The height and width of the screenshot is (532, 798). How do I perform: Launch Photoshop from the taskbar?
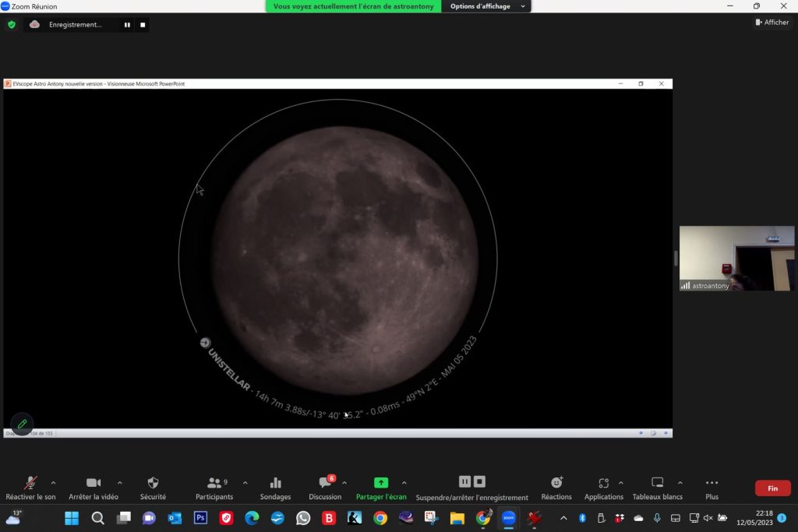coord(200,518)
